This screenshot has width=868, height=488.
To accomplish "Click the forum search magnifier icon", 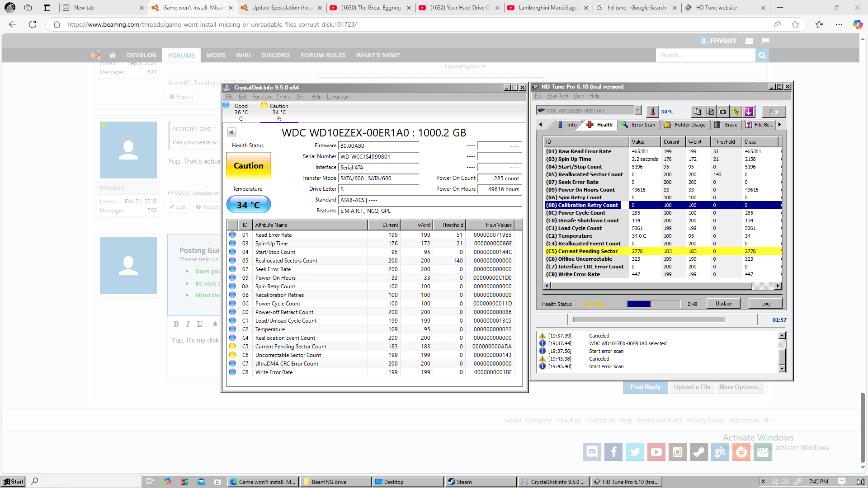I will (762, 55).
